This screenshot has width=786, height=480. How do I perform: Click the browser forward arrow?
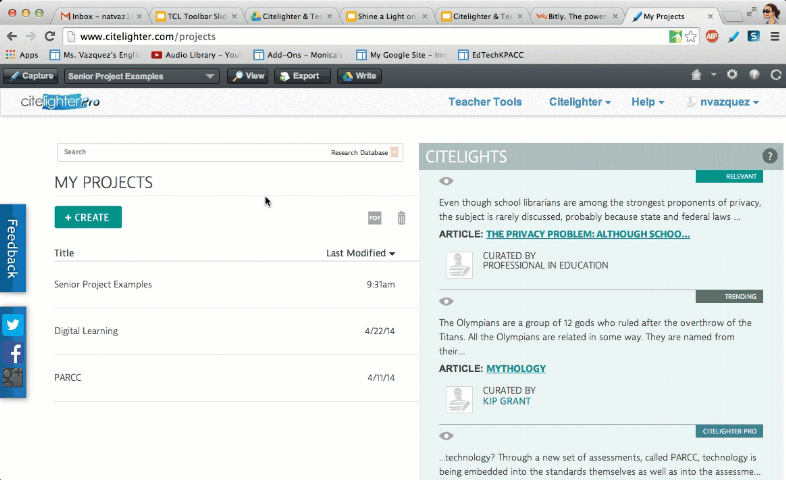pos(31,36)
